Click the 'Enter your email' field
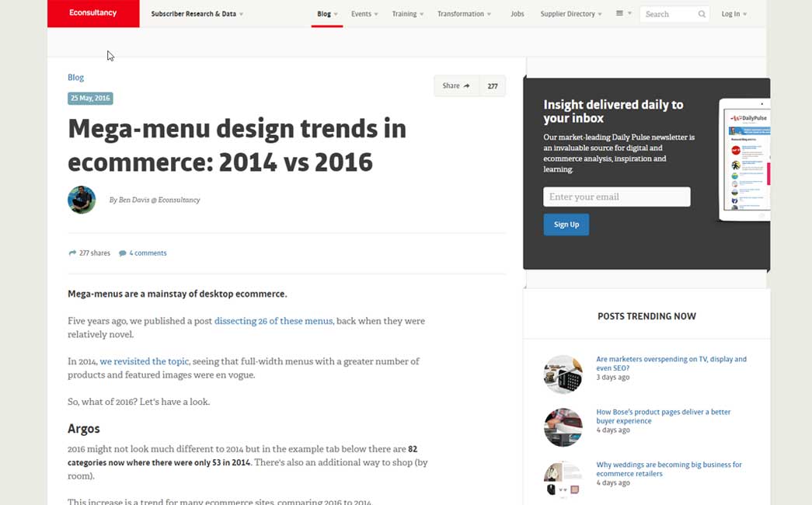Screen dimensions: 812x505 pos(616,197)
